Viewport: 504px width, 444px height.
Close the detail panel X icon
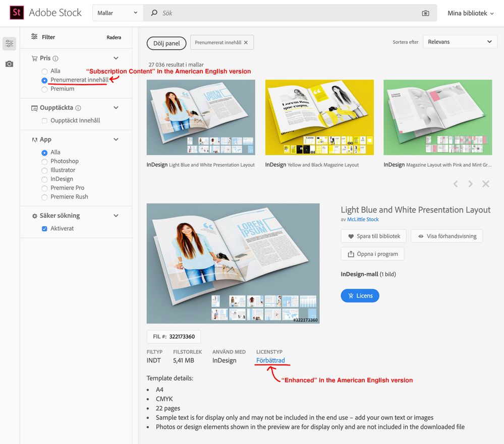point(486,184)
